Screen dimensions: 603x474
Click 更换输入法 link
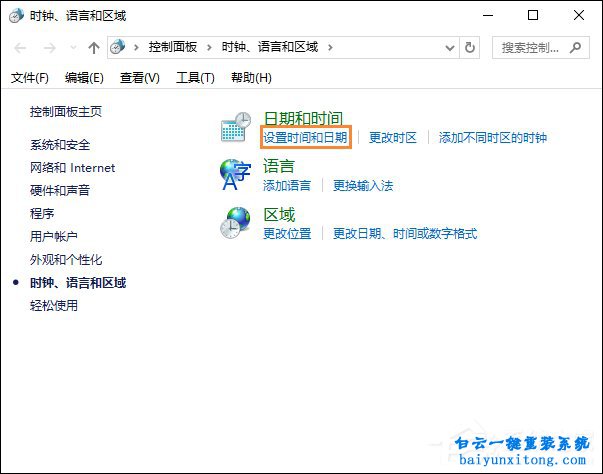[363, 186]
